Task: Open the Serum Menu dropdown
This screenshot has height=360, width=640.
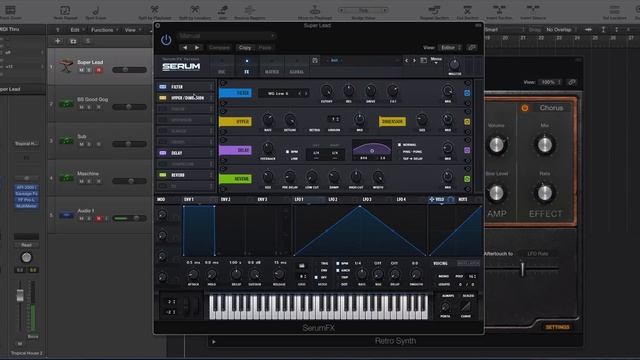Action: (436, 61)
